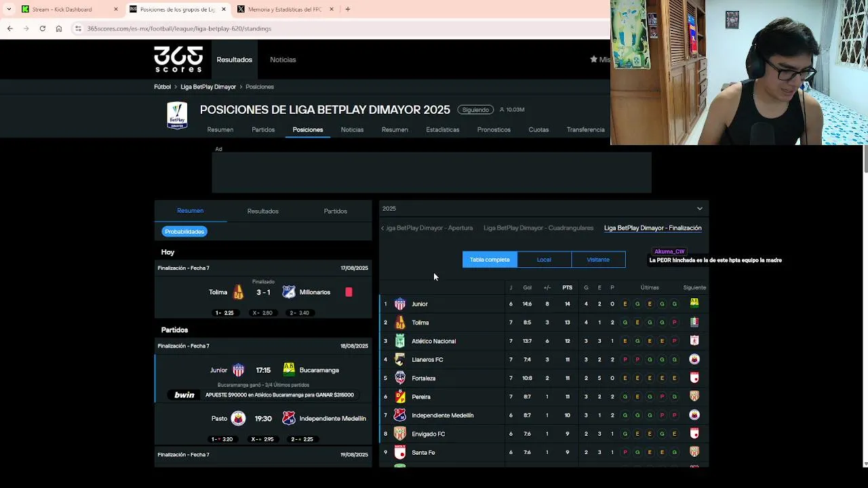This screenshot has width=868, height=488.
Task: Close the Stream - Kick Dashboard tab
Action: [115, 9]
